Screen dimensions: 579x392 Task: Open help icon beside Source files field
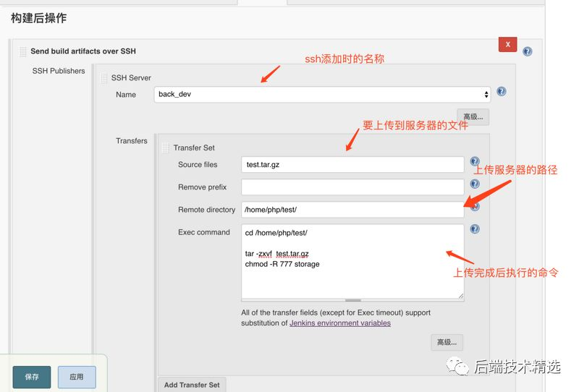pyautogui.click(x=475, y=161)
